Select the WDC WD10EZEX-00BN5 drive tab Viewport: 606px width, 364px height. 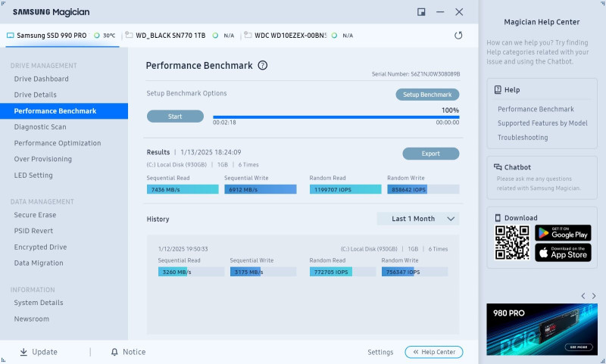point(299,36)
